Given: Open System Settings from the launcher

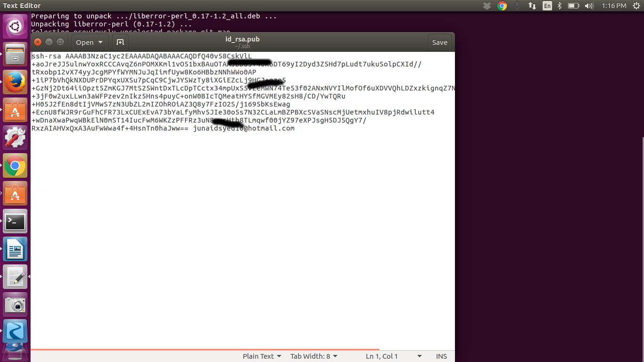Looking at the screenshot, I should (15, 138).
